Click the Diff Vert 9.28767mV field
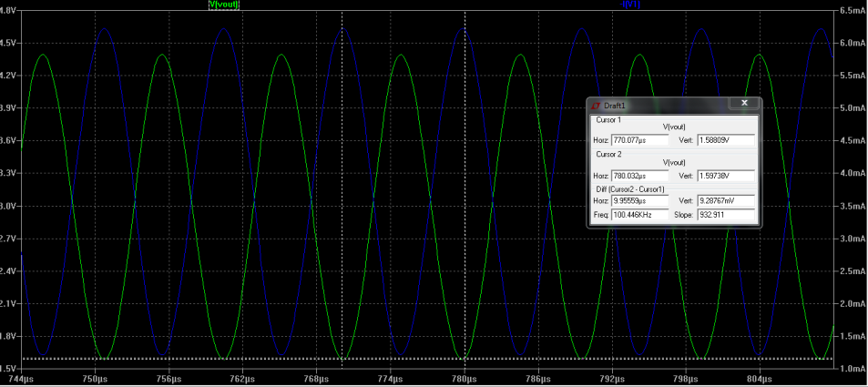This screenshot has height=387, width=868. pyautogui.click(x=726, y=201)
